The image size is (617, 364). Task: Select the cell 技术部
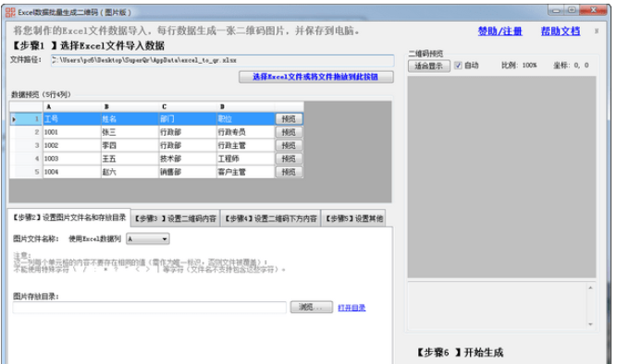pos(188,159)
